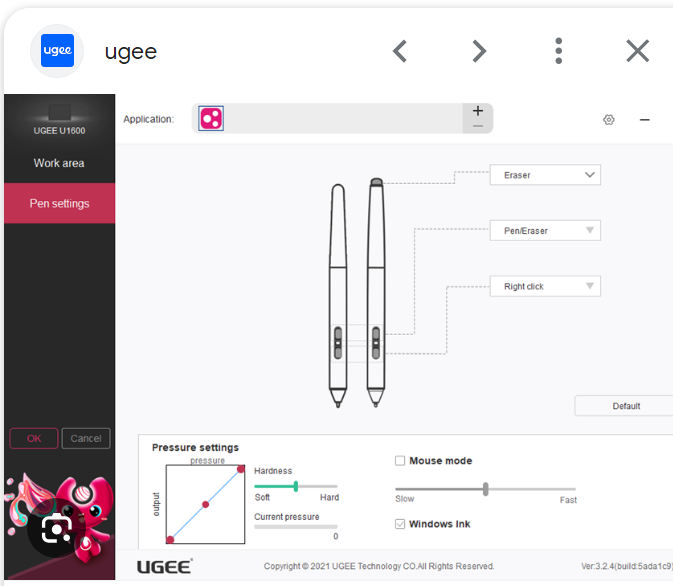Screen dimensions: 673x586
Task: Go forward with the right chevron arrow
Action: (479, 51)
